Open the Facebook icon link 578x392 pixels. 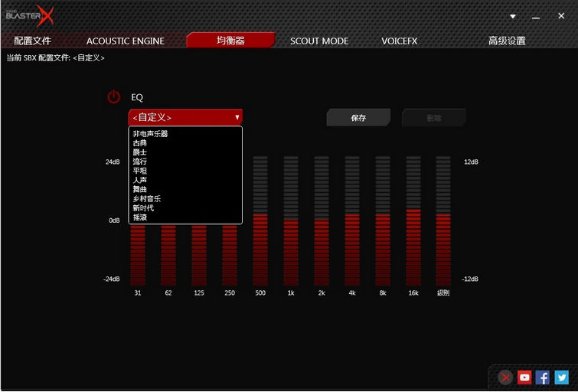coord(543,377)
